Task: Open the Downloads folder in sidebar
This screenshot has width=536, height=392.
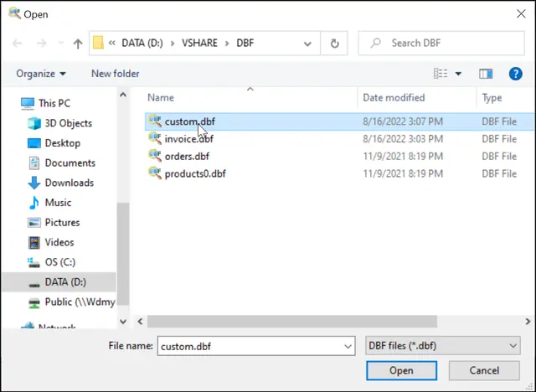Action: (x=69, y=183)
